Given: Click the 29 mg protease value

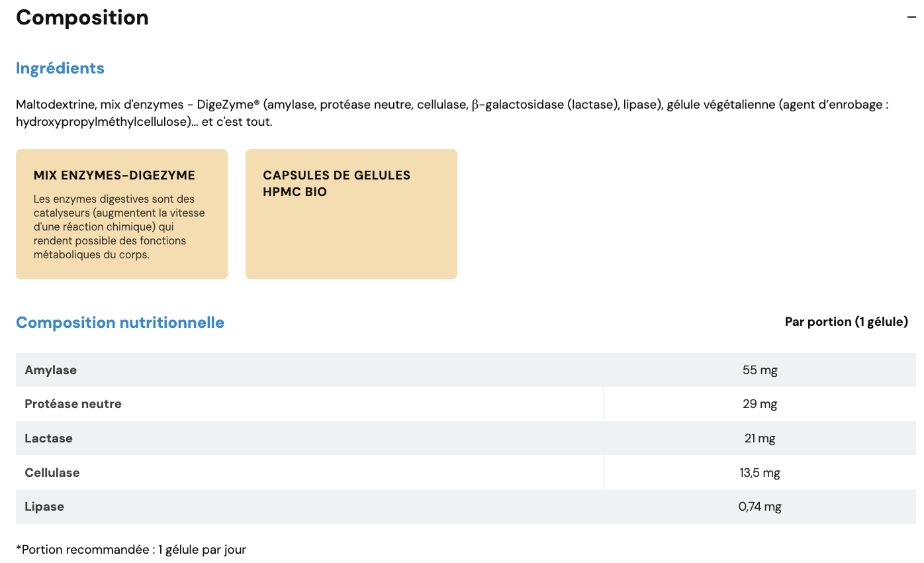Looking at the screenshot, I should click(760, 404).
